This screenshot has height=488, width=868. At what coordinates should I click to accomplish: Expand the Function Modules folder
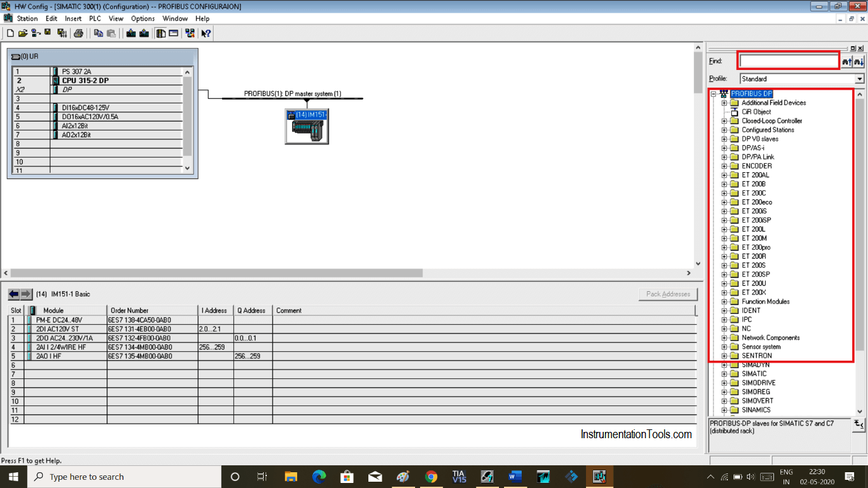tap(725, 301)
